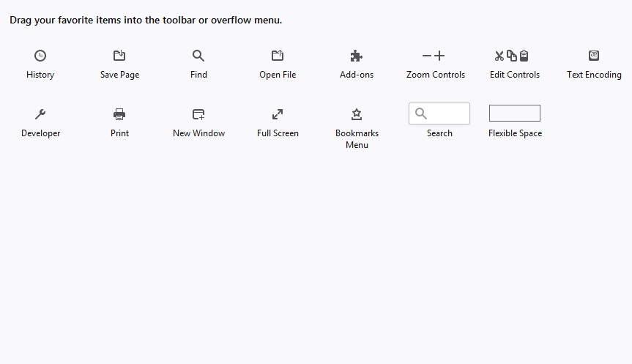The image size is (632, 364).
Task: Select the Save Page icon
Action: (x=119, y=56)
